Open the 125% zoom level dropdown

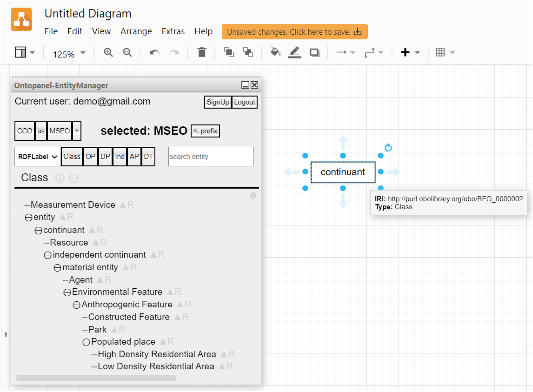coord(69,54)
